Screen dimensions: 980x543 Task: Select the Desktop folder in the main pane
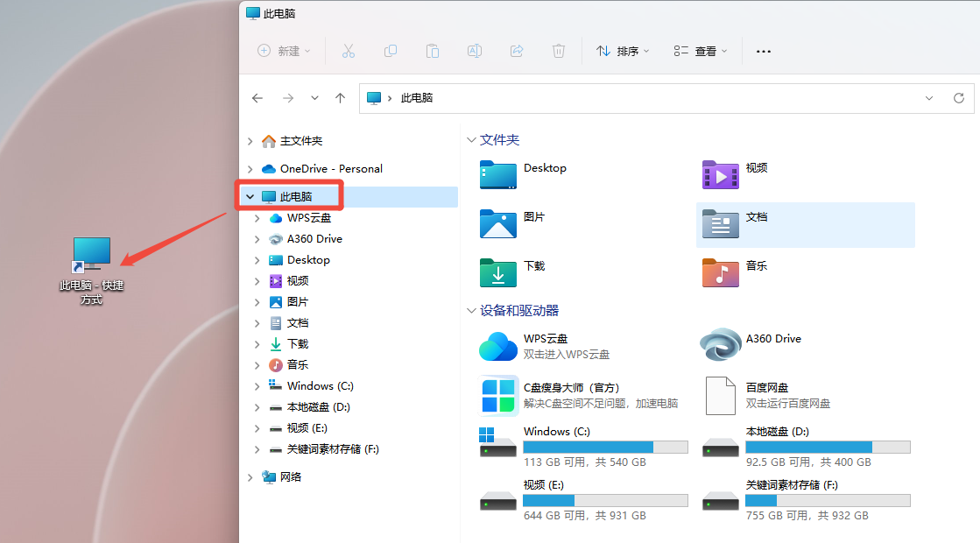pos(525,175)
